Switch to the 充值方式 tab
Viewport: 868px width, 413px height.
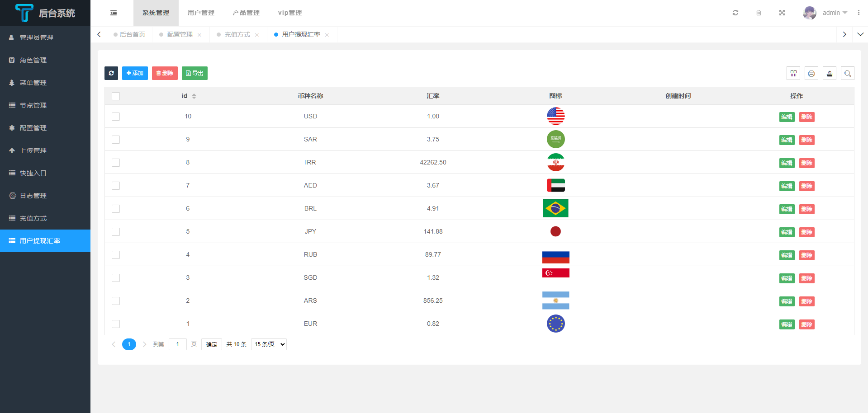tap(237, 34)
